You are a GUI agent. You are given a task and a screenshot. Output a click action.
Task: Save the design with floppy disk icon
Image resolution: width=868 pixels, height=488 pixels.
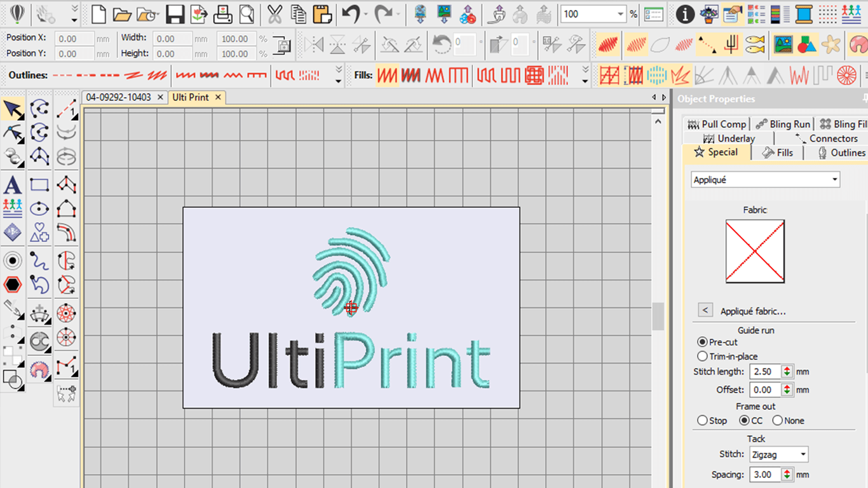tap(175, 14)
